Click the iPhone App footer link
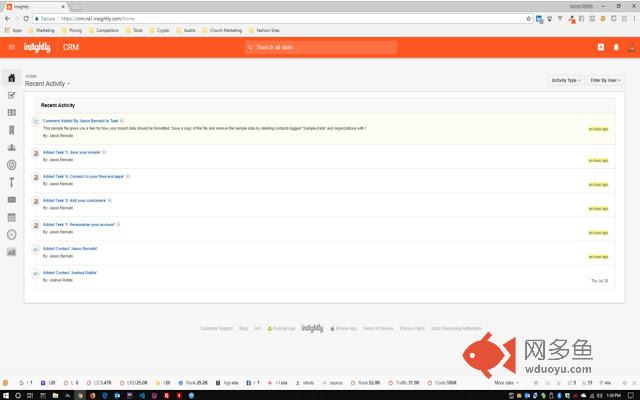The width and height of the screenshot is (640, 400). pos(344,329)
